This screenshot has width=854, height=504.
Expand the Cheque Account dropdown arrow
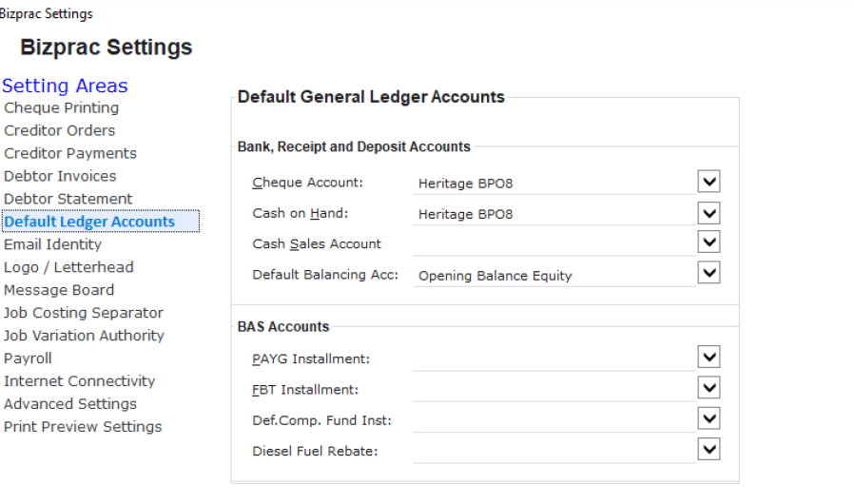(x=708, y=182)
